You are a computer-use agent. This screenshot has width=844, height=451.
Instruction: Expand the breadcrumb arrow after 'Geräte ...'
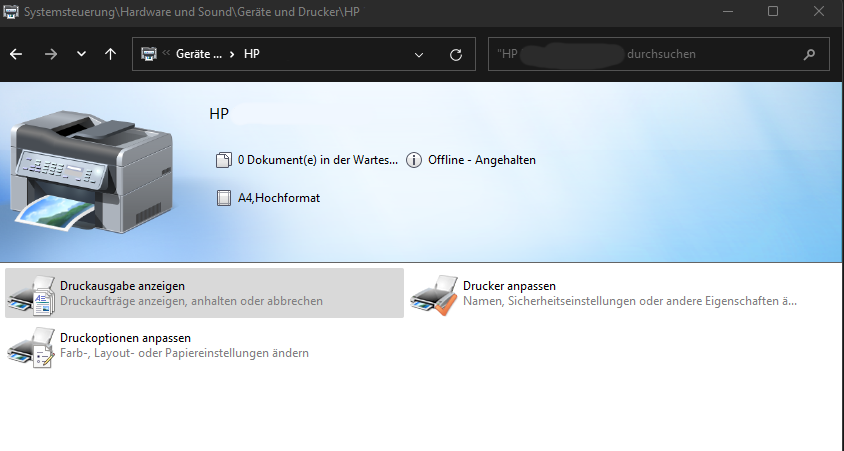231,54
